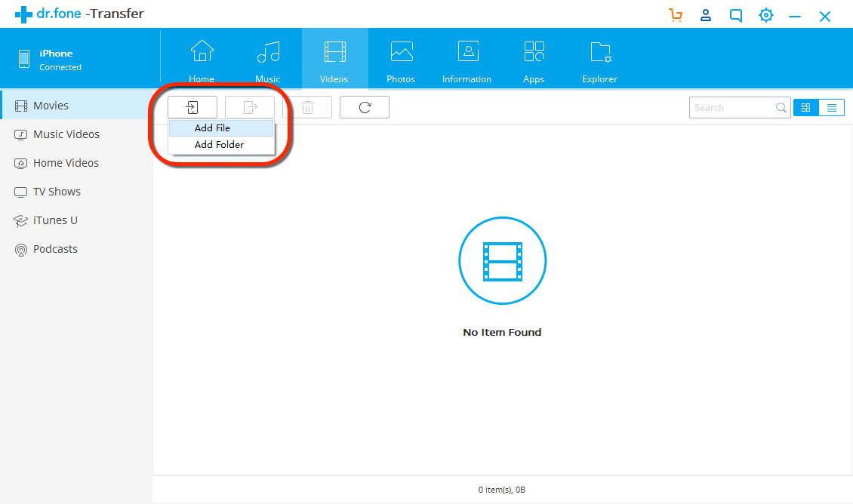This screenshot has width=853, height=504.
Task: Select Podcasts in the sidebar
Action: (76, 249)
